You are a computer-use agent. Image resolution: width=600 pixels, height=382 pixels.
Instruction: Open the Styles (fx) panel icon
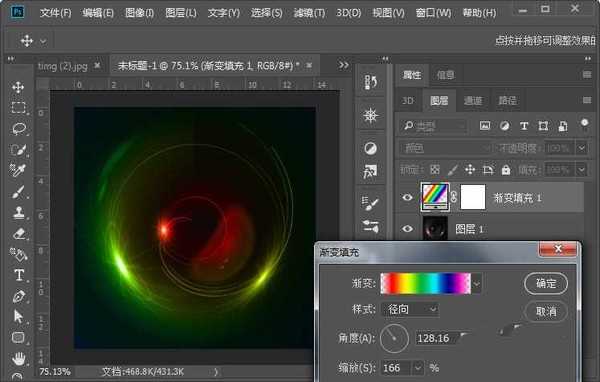click(x=370, y=172)
